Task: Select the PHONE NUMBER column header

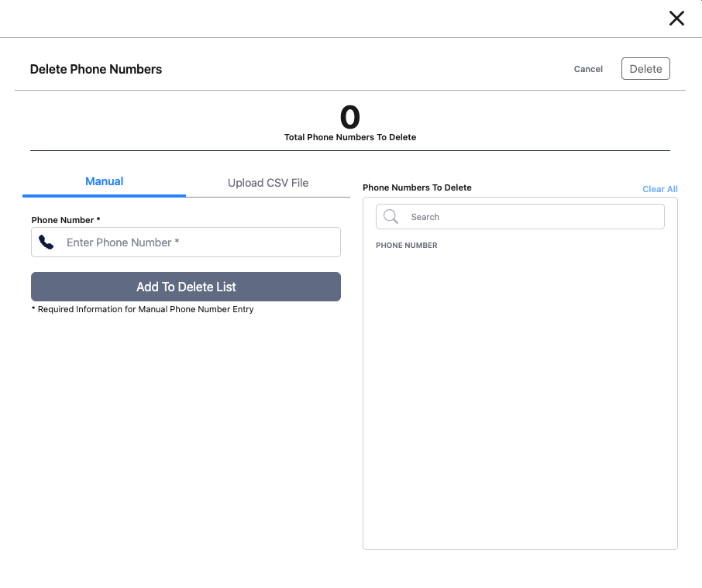Action: click(x=406, y=245)
